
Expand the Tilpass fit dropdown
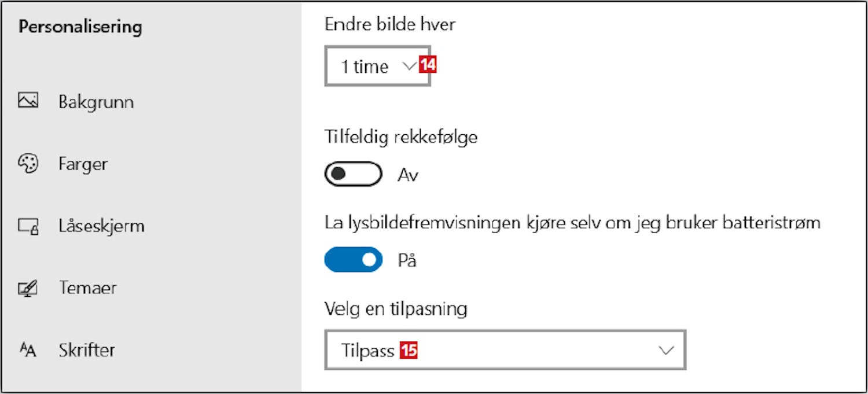pyautogui.click(x=505, y=349)
